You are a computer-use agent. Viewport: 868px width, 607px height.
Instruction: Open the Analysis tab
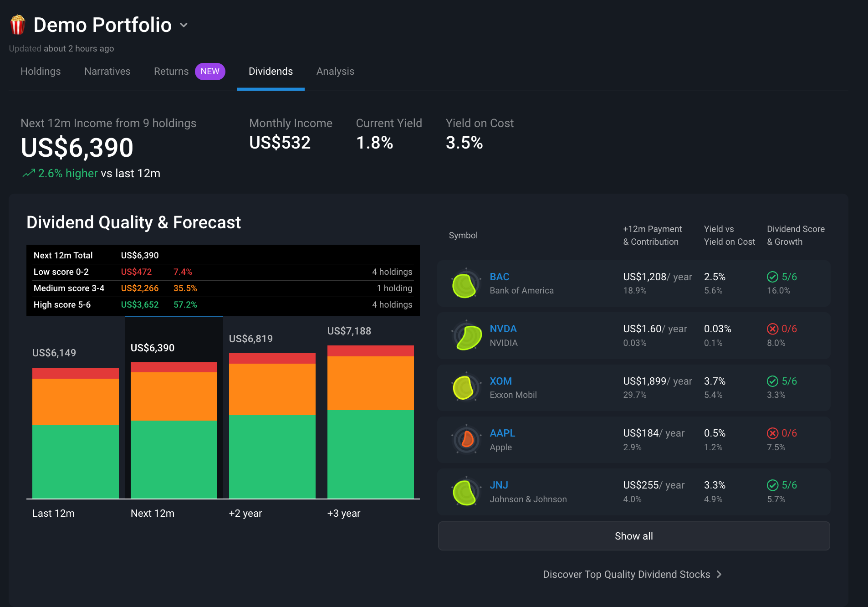[335, 71]
